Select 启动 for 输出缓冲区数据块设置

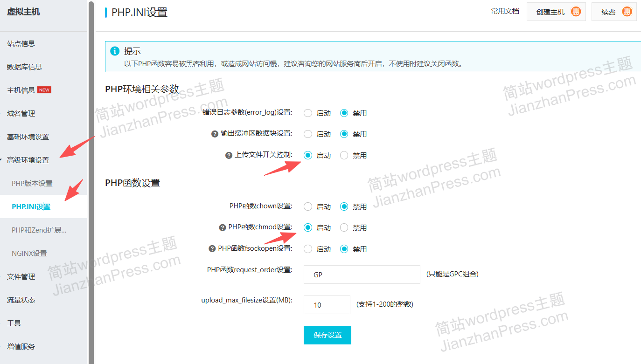coord(308,134)
